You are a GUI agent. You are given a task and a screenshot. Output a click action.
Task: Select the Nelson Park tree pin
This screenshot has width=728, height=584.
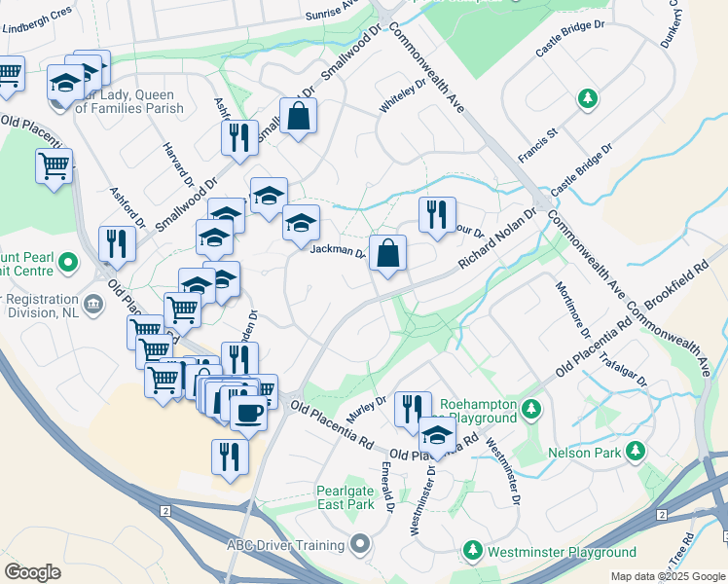coord(636,452)
